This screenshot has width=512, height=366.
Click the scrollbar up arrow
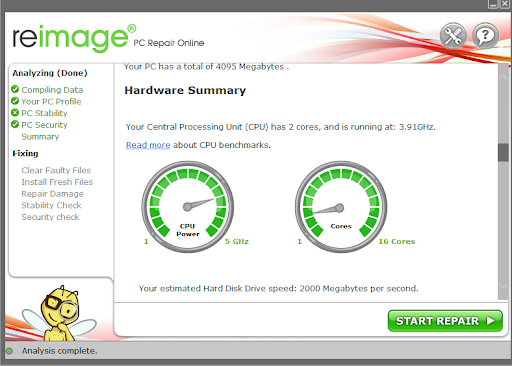(x=503, y=77)
